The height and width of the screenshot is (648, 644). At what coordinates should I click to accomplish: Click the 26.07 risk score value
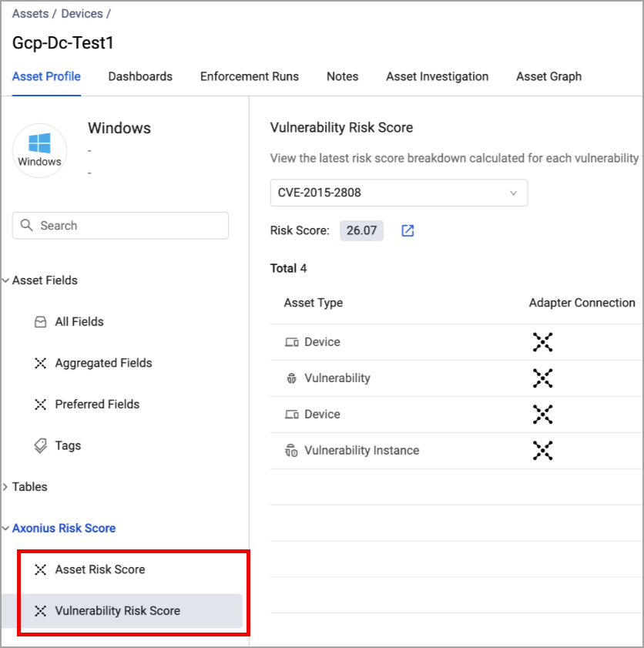[361, 230]
